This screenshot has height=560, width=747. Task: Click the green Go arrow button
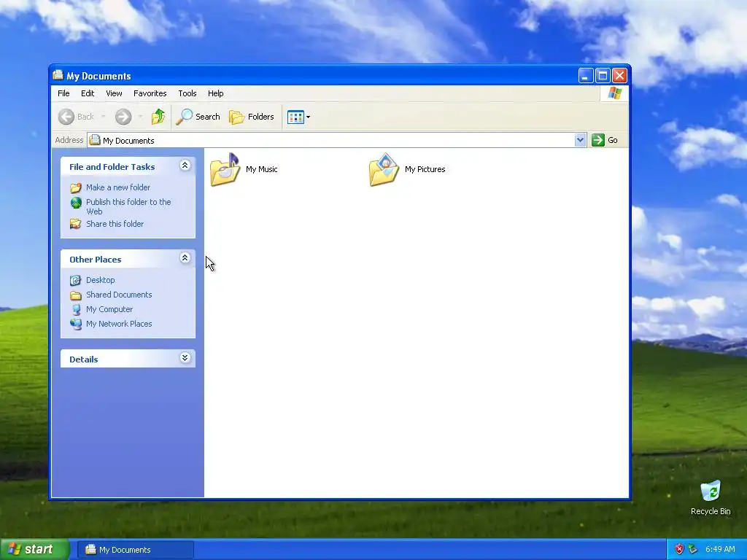click(598, 140)
